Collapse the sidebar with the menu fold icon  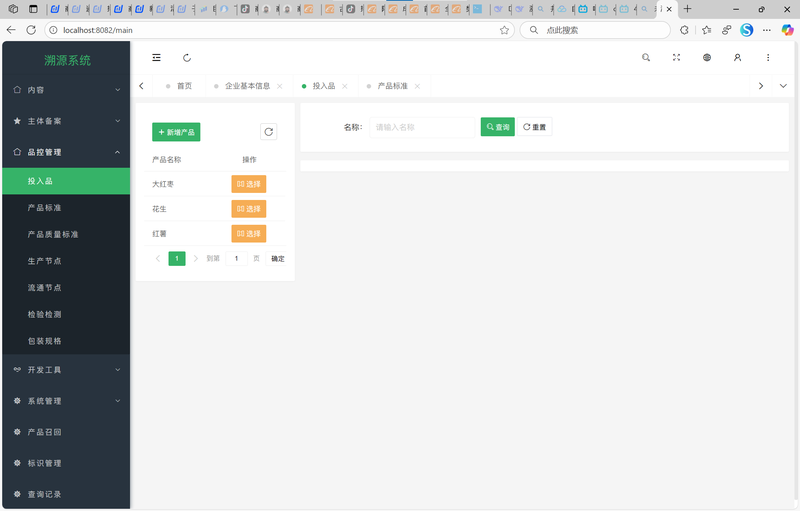156,58
